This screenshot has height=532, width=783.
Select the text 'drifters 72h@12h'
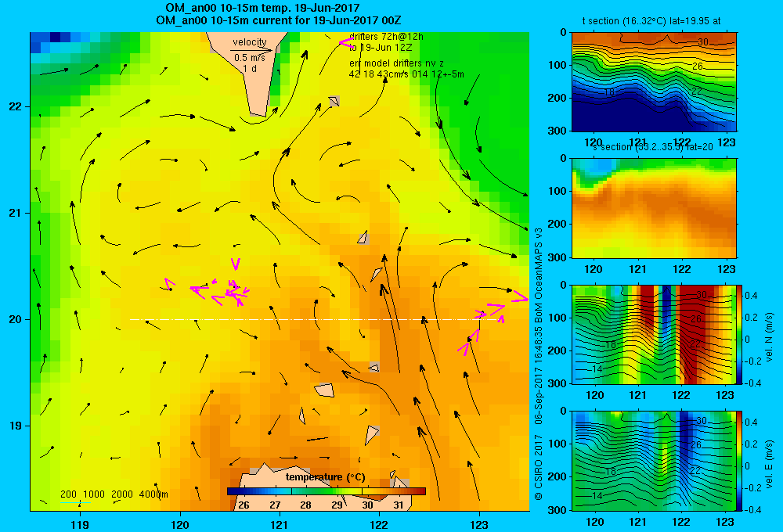[x=386, y=37]
